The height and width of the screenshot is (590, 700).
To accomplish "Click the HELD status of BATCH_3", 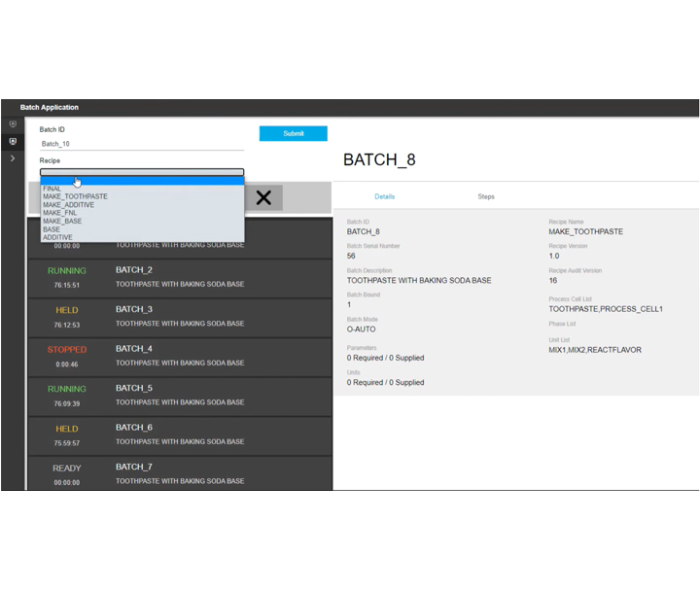I will (67, 310).
